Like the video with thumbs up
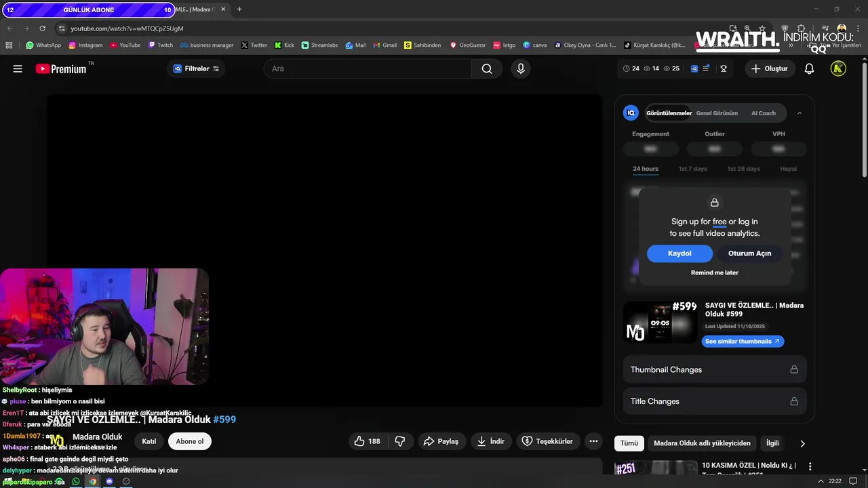Viewport: 868px width, 488px height. (367, 441)
